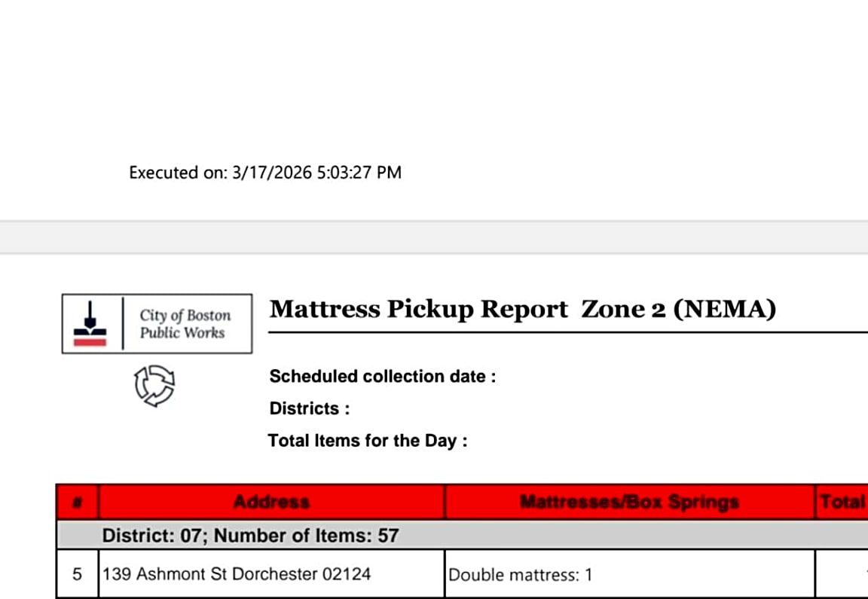The width and height of the screenshot is (868, 599).
Task: Select the "District: 07" group row
Action: (250, 536)
